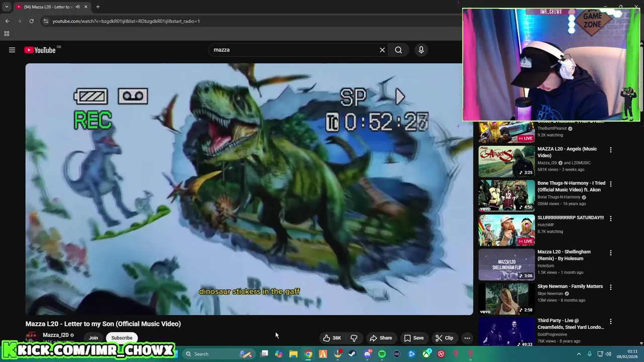Open options for Third Party Live video
This screenshot has height=362, width=644.
tap(611, 322)
